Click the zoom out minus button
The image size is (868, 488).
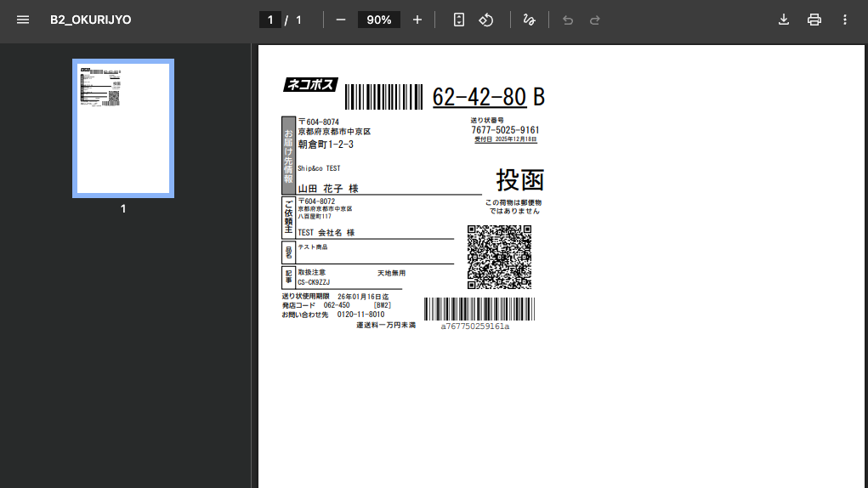click(341, 20)
